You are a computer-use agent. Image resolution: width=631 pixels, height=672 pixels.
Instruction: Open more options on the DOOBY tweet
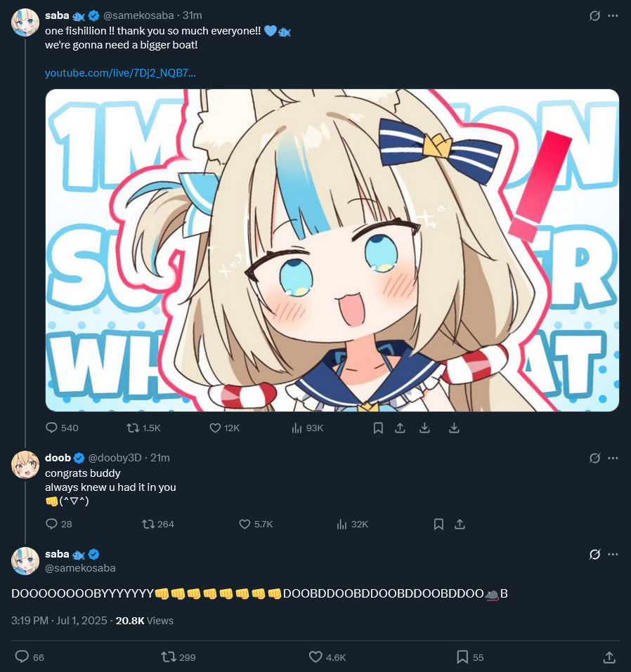click(x=613, y=554)
